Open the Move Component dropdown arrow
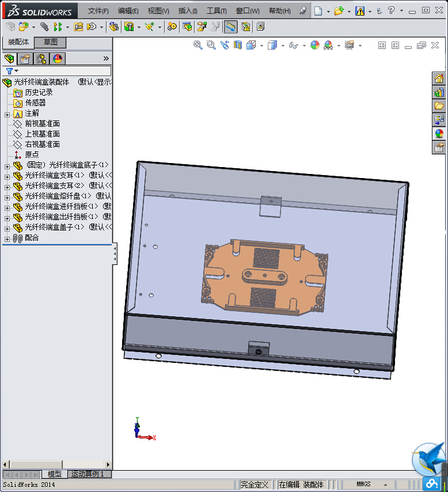Image resolution: width=448 pixels, height=492 pixels. click(101, 27)
